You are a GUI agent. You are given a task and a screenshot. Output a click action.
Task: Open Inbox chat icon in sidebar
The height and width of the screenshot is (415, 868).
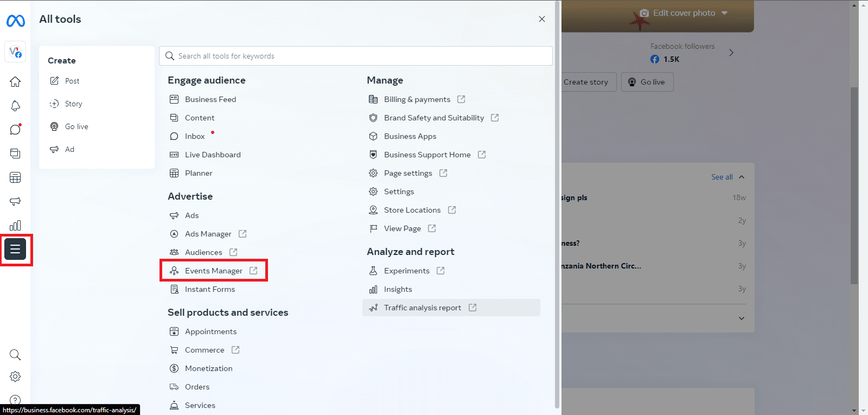pyautogui.click(x=15, y=130)
